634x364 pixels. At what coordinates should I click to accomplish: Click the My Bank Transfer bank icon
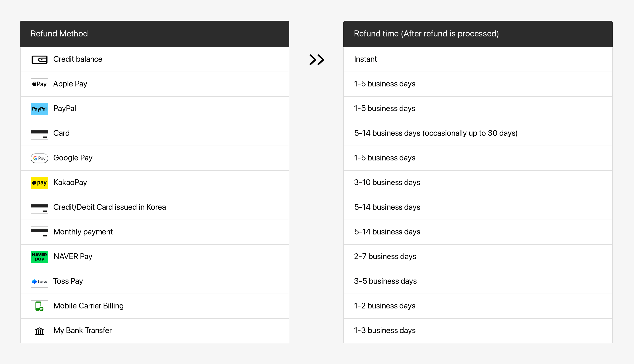(x=39, y=331)
